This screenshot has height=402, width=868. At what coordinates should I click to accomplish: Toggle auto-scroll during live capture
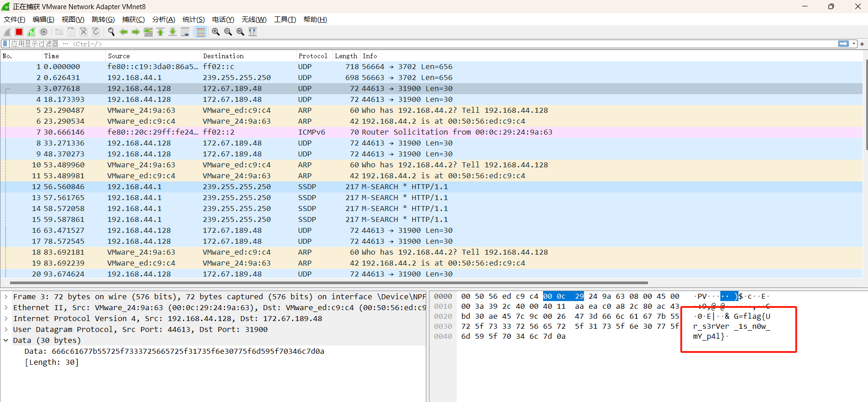coord(185,32)
